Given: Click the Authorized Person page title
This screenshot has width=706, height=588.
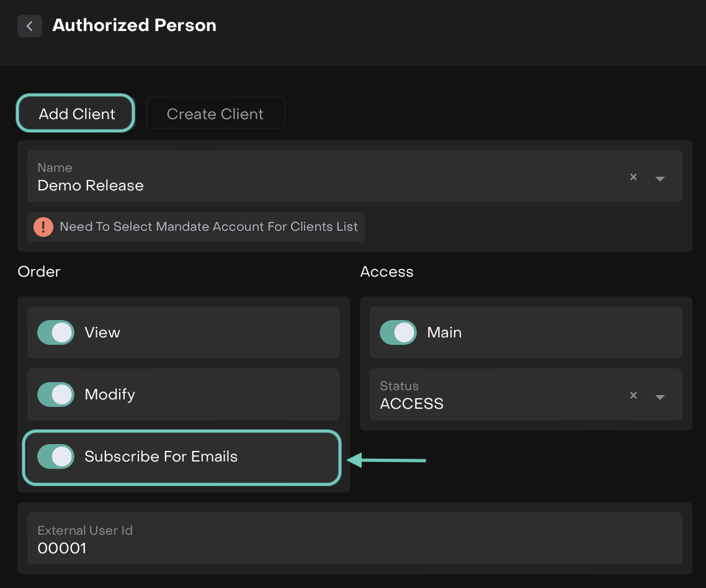Looking at the screenshot, I should [x=135, y=25].
